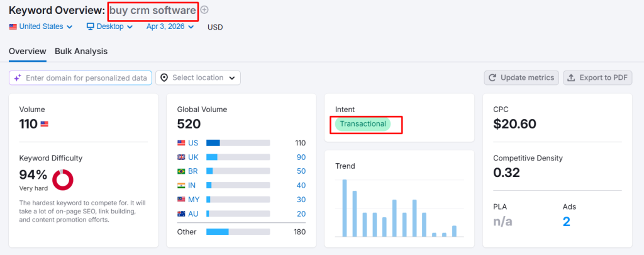Viewport: 644px width, 255px height.
Task: Click the US flag next to Volume 110
Action: [45, 124]
